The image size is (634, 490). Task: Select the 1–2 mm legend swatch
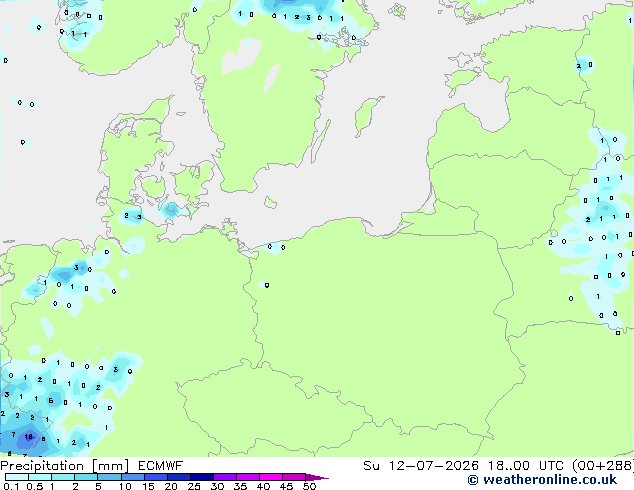pos(63,477)
